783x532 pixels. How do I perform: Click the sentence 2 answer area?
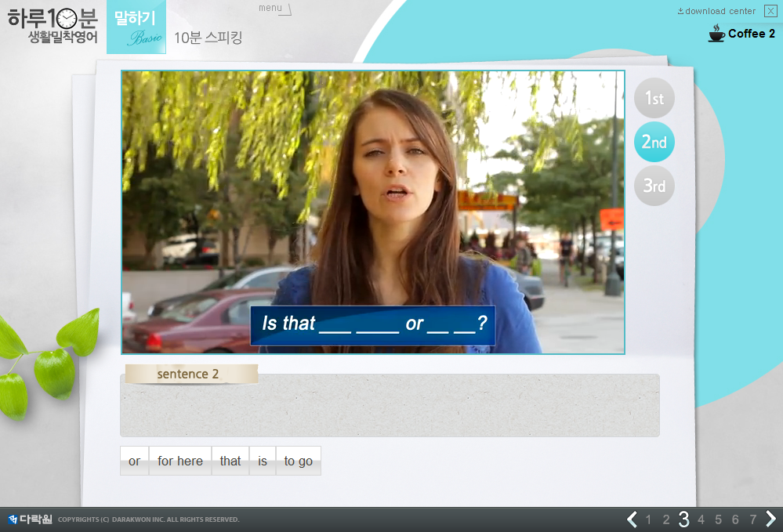(x=390, y=406)
